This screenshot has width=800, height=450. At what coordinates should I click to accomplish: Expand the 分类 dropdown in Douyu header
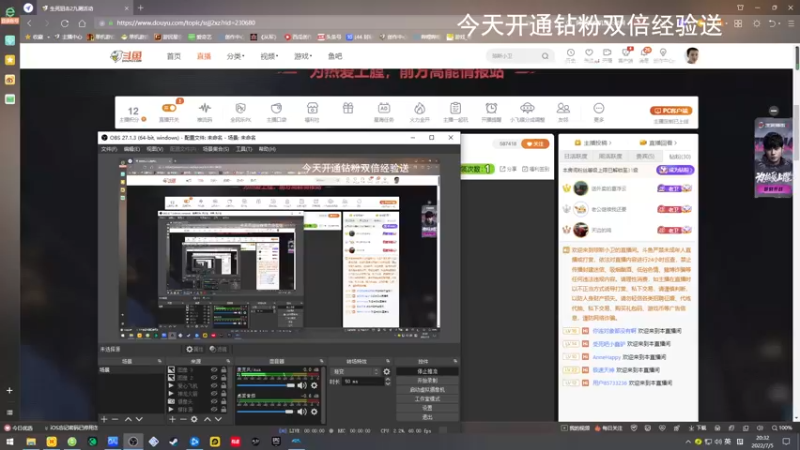pos(235,56)
